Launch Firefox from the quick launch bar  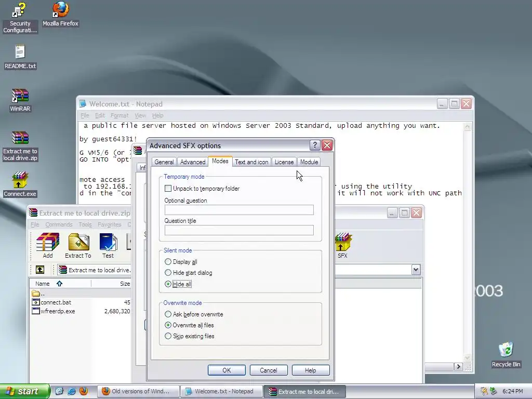pos(84,391)
